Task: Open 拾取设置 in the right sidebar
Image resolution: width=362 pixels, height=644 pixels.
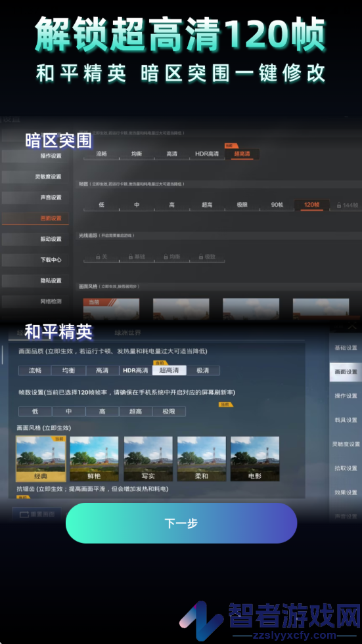Action: [x=346, y=468]
